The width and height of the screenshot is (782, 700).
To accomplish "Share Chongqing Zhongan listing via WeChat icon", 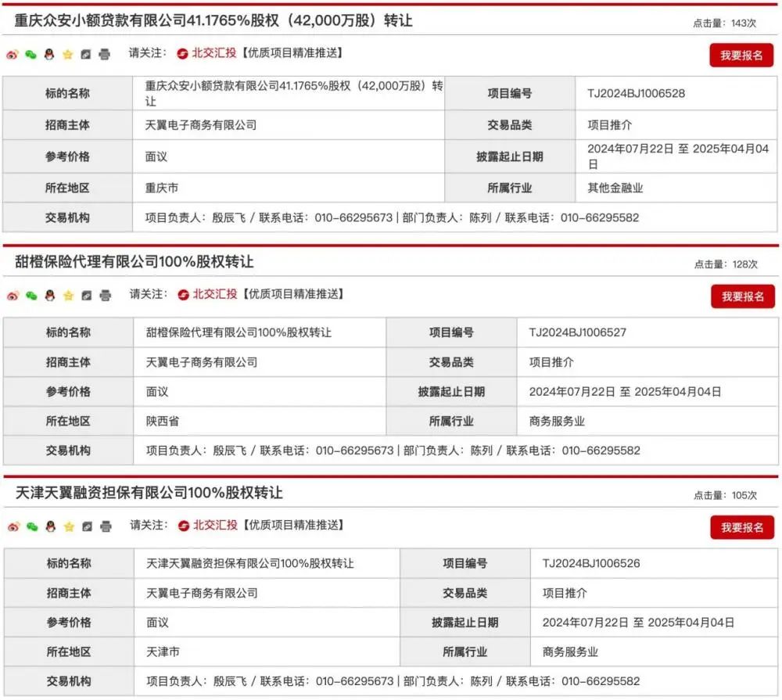I will pyautogui.click(x=31, y=54).
